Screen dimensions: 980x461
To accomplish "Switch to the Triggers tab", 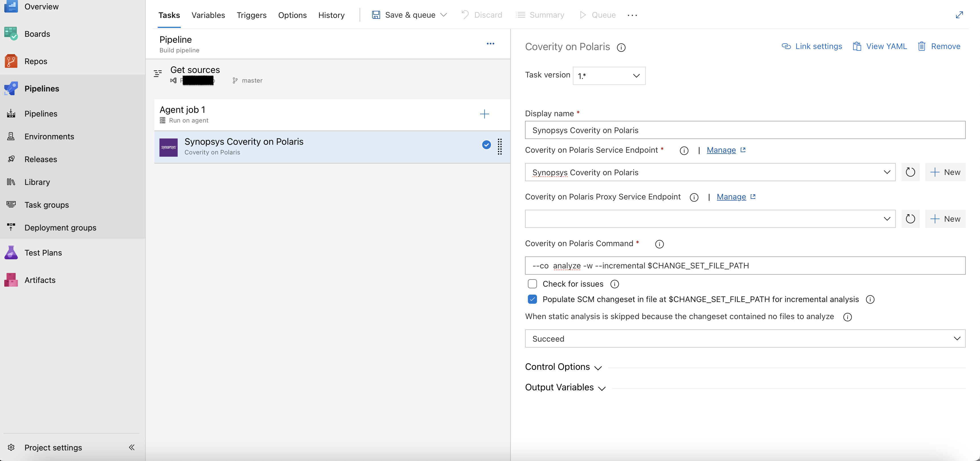I will tap(251, 14).
